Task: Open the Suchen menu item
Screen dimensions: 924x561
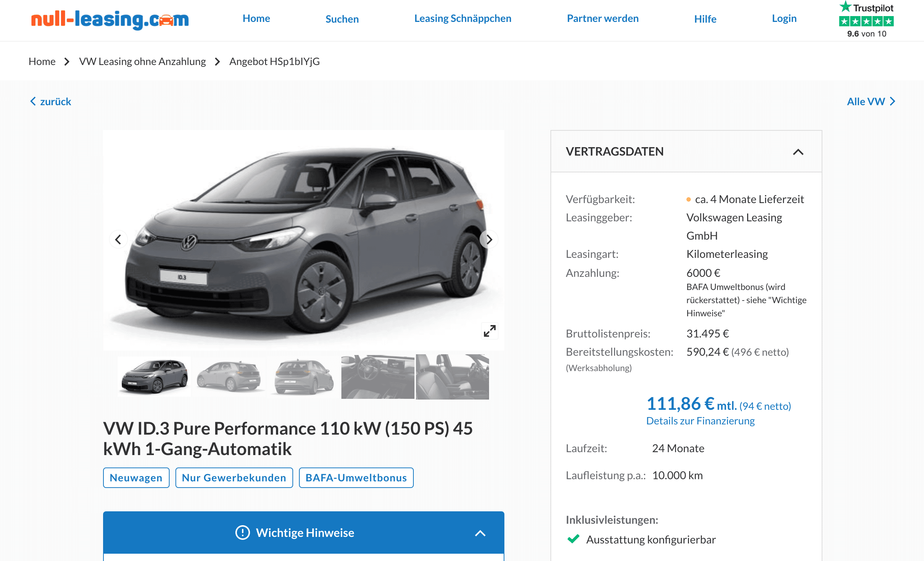Action: pyautogui.click(x=342, y=19)
